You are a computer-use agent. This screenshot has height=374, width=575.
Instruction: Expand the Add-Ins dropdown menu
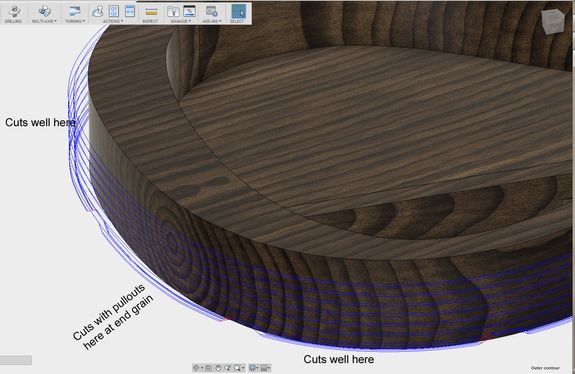[220, 21]
